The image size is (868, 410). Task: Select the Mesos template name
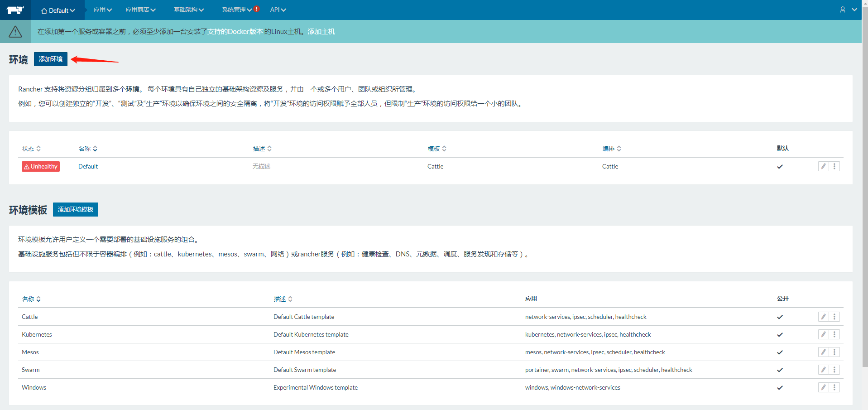pos(30,352)
